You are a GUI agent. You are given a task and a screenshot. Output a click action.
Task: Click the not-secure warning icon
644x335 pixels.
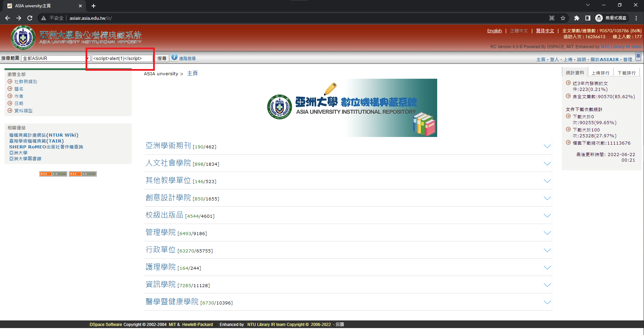[x=44, y=18]
